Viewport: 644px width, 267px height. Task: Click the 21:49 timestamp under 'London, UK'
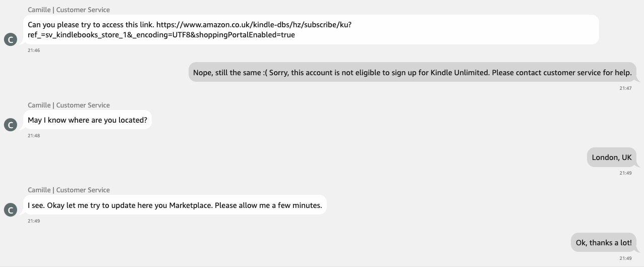coord(625,173)
